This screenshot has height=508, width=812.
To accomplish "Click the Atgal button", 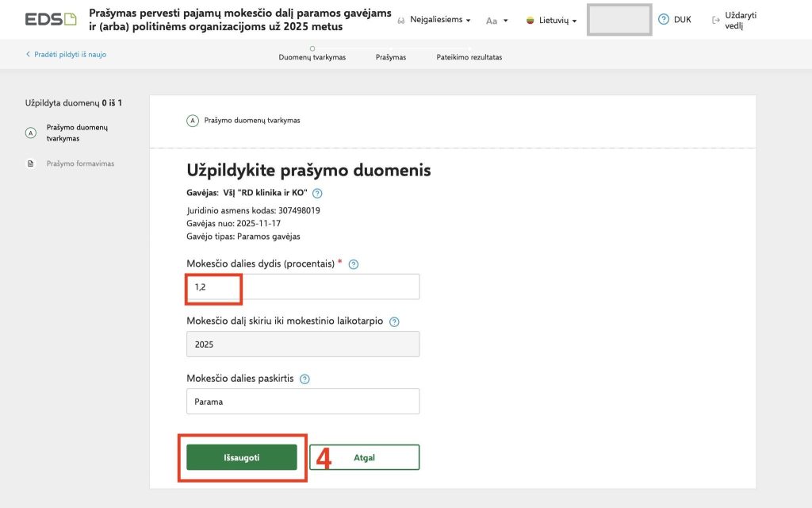I will tap(365, 457).
